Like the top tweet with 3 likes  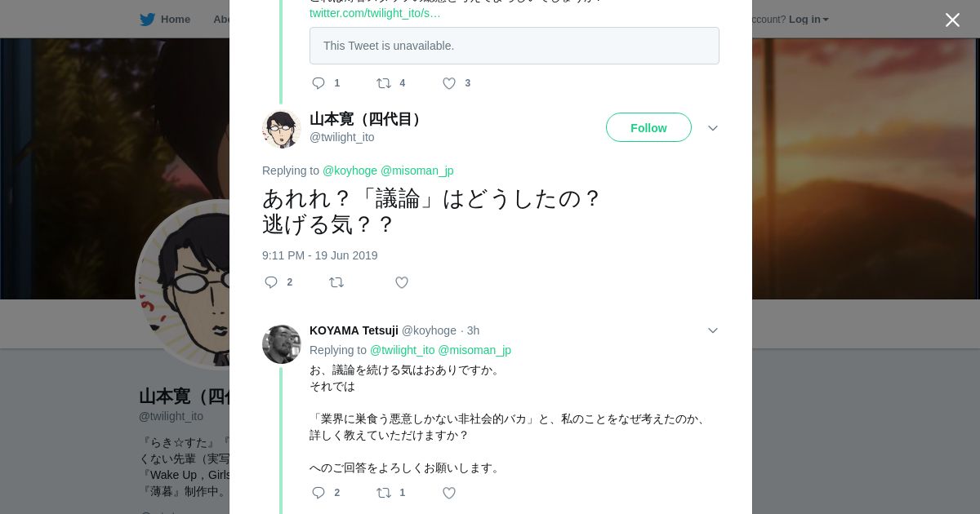coord(449,83)
